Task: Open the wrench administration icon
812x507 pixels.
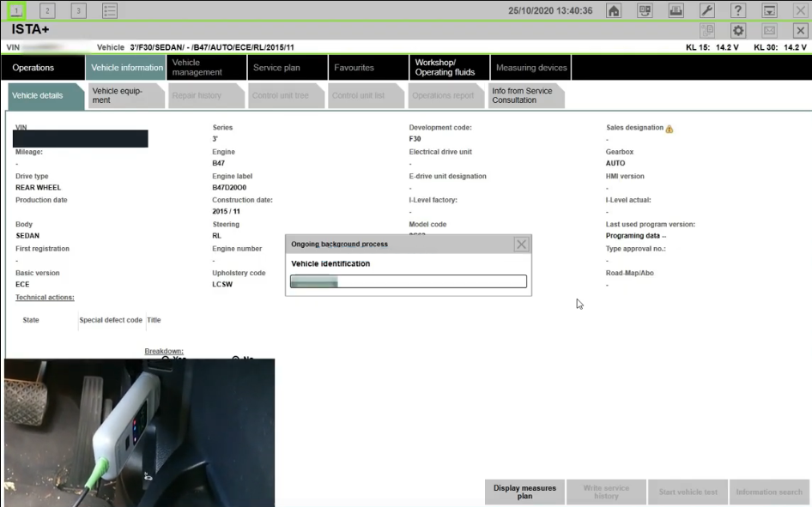Action: pyautogui.click(x=707, y=10)
